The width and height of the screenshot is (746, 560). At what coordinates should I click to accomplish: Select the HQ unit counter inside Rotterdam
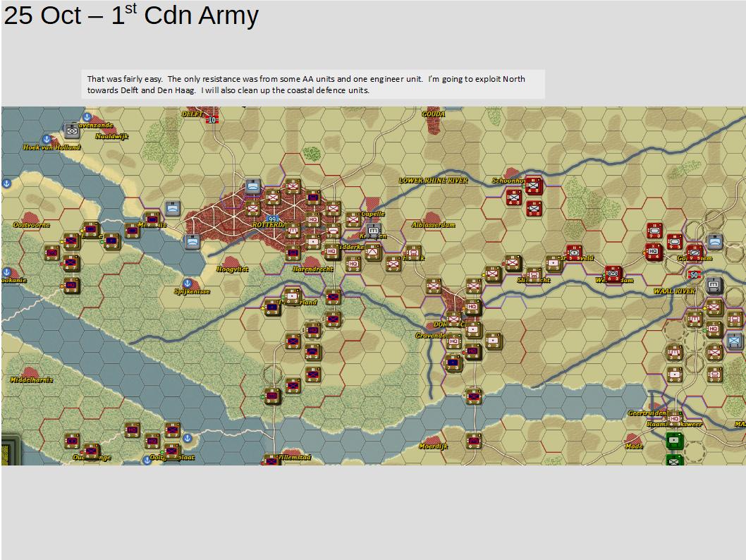(x=312, y=220)
